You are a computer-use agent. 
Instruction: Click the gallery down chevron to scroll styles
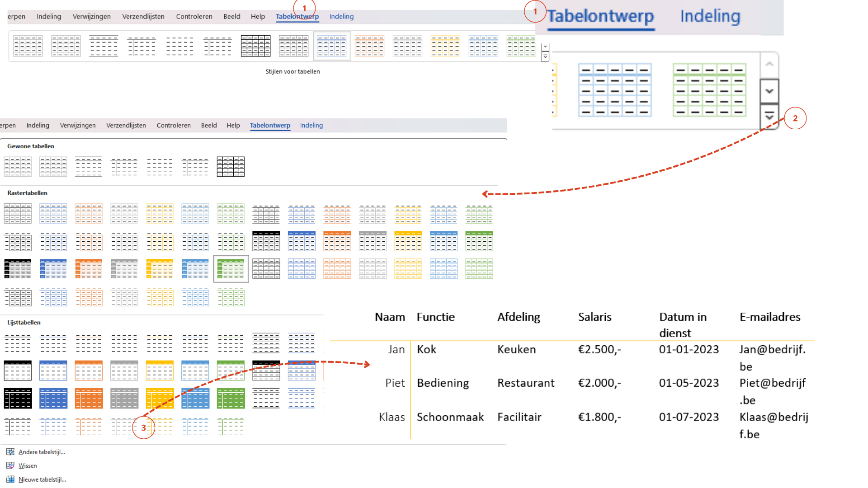[x=545, y=47]
